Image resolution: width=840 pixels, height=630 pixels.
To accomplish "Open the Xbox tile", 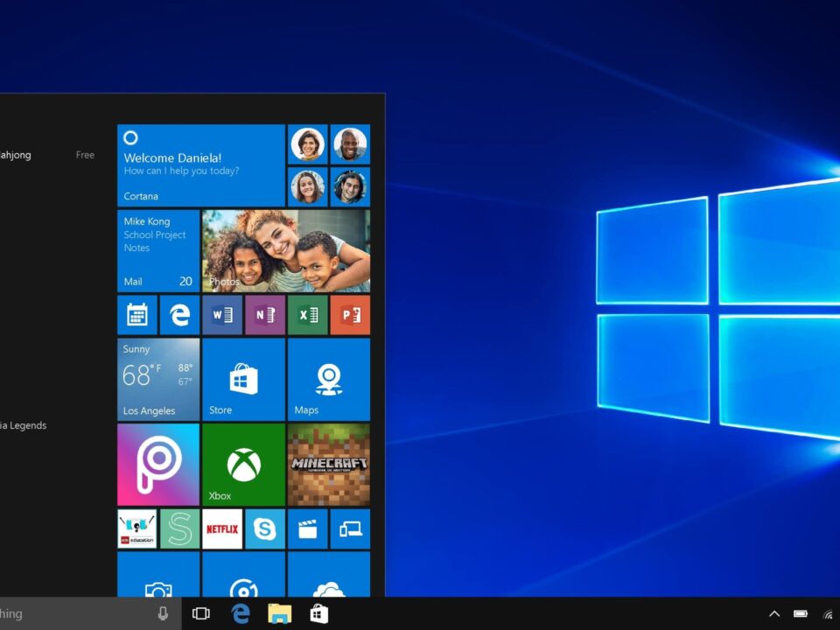I will point(243,464).
